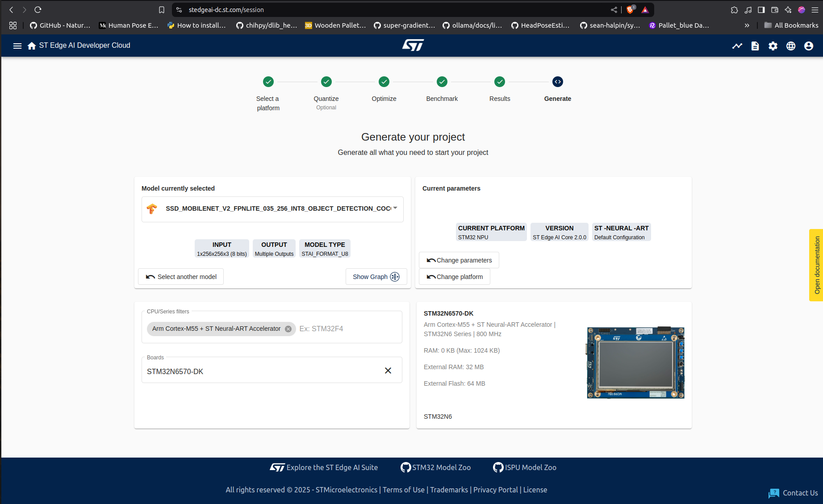Click the Home icon next to ST Edge AI Developer Cloud
This screenshot has width=823, height=504.
point(31,45)
